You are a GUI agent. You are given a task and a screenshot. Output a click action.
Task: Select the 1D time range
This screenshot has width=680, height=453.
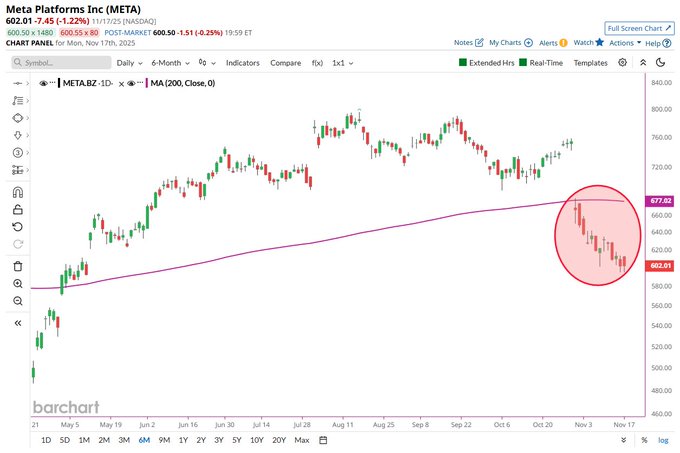point(46,440)
